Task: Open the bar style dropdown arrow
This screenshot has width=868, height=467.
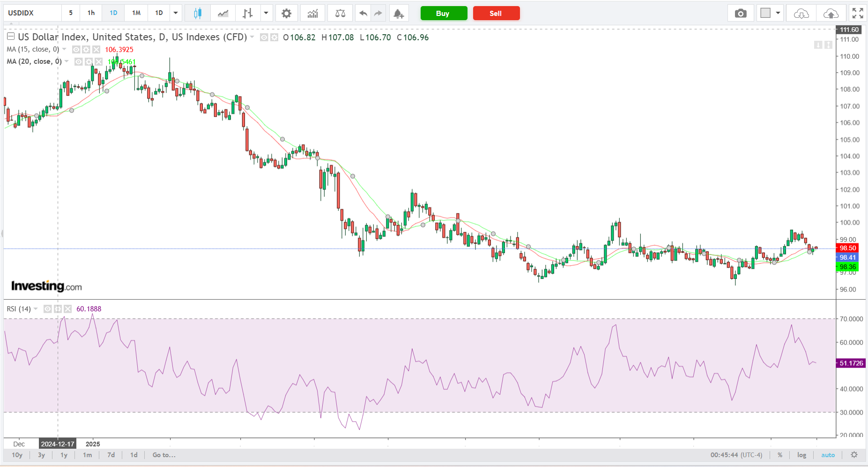Action: [x=266, y=13]
